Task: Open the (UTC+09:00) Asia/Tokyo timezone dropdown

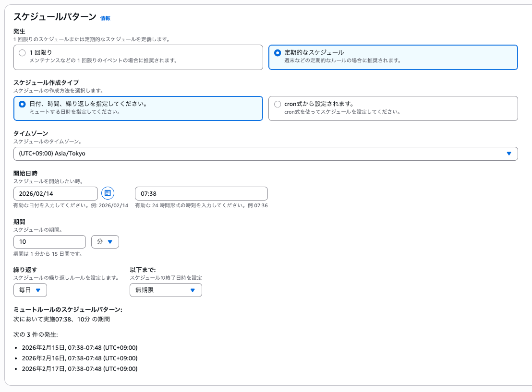Action: (266, 154)
